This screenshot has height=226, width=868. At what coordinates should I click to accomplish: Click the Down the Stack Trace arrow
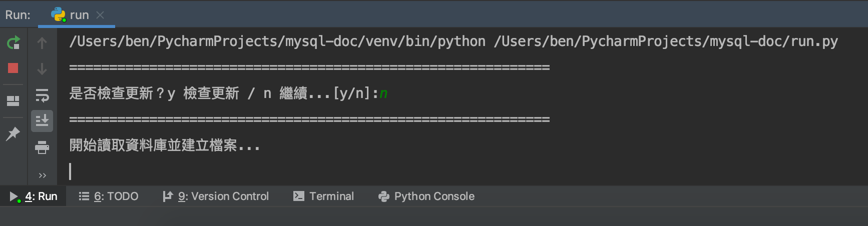42,69
